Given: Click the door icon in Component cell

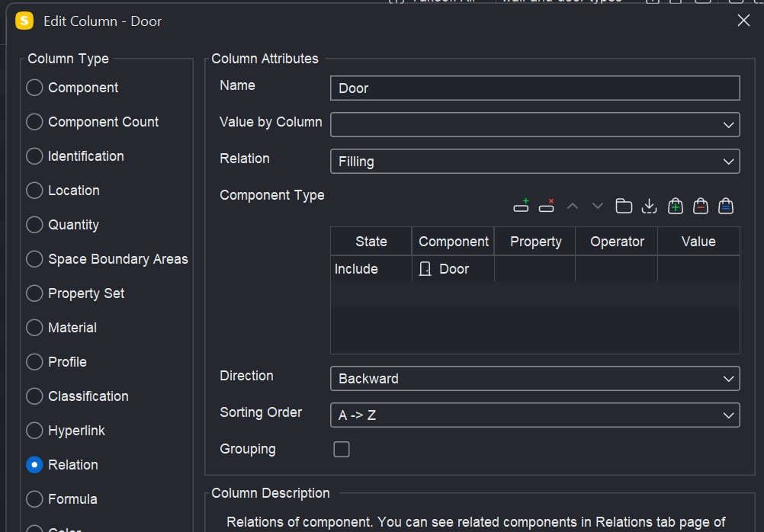Looking at the screenshot, I should [425, 269].
